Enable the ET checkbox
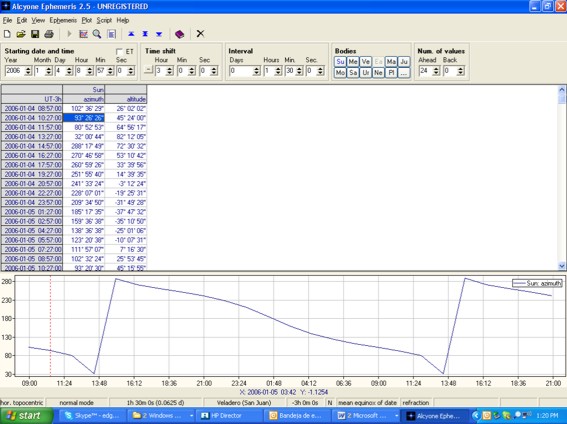This screenshot has width=567, height=424. pos(119,52)
